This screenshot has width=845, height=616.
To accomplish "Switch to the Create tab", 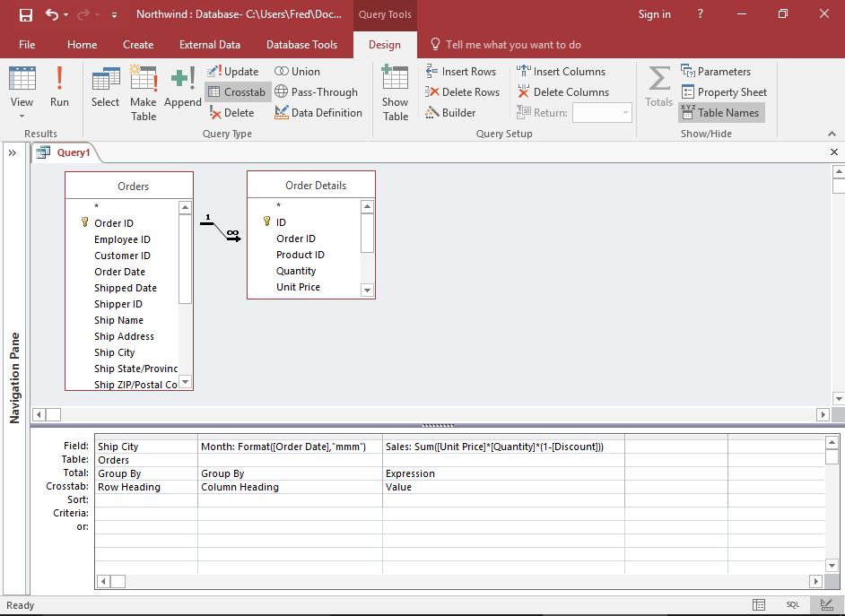I will pos(138,45).
